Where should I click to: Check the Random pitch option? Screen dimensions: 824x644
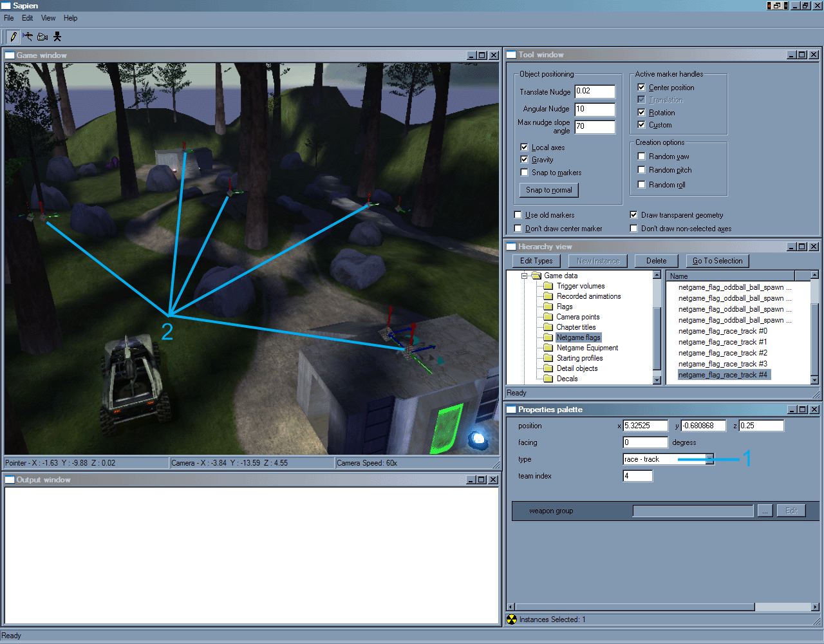tap(641, 169)
